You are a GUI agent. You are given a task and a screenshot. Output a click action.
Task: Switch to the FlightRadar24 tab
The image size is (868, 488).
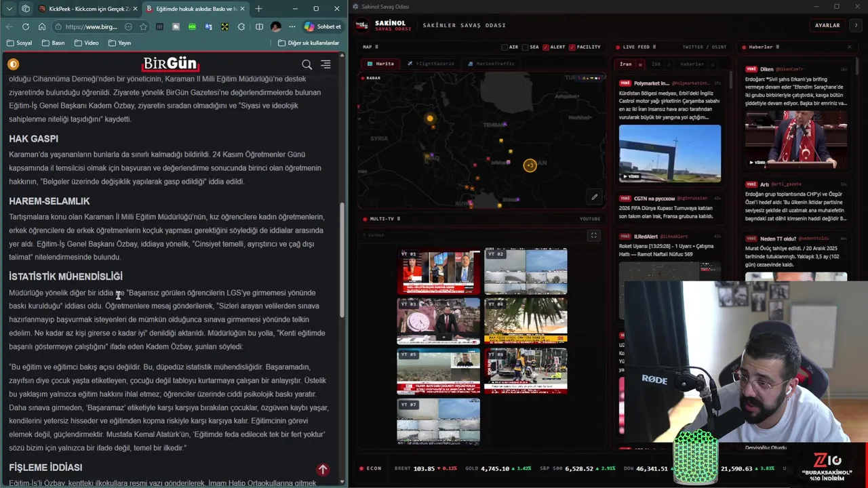(x=431, y=64)
